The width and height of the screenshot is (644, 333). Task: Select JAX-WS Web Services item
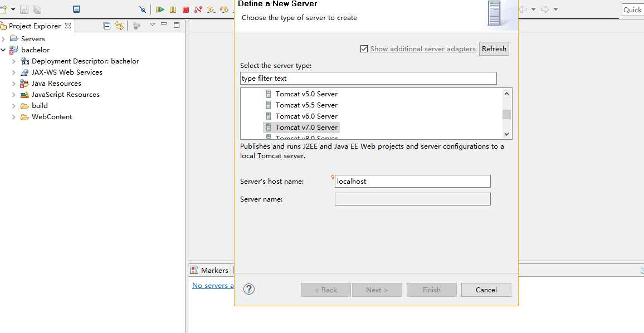pyautogui.click(x=67, y=72)
